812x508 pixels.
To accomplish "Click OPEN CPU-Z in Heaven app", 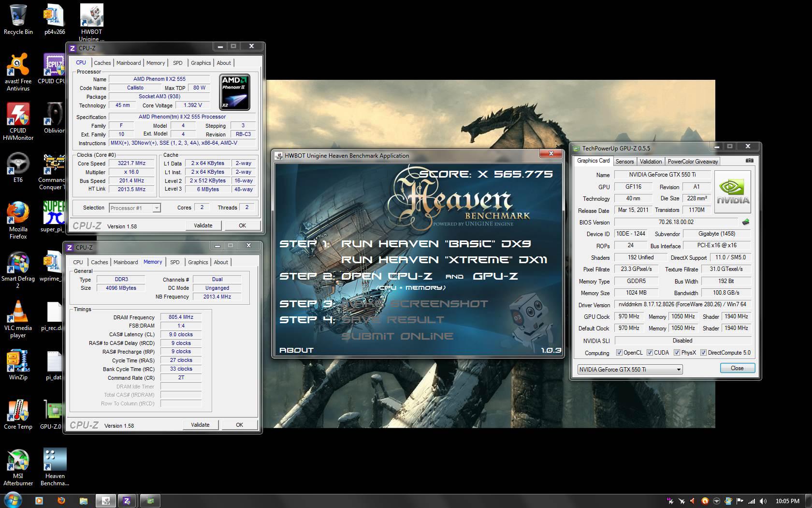I will (387, 276).
